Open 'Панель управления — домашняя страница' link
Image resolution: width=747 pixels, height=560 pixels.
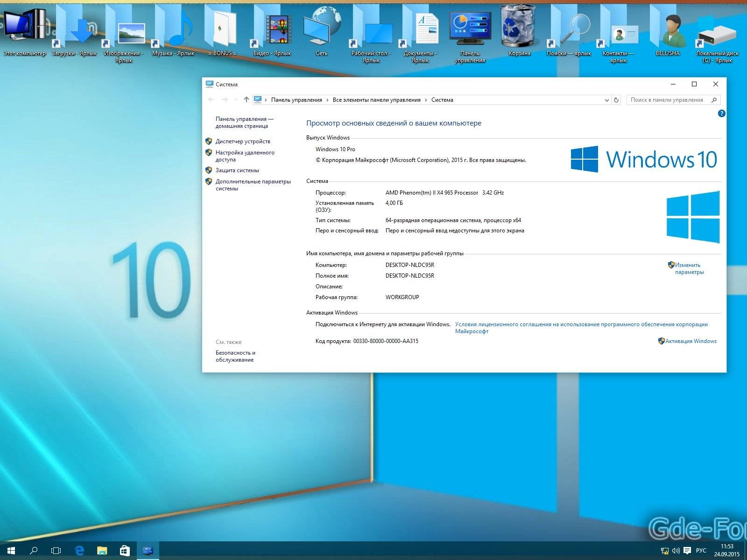point(244,122)
